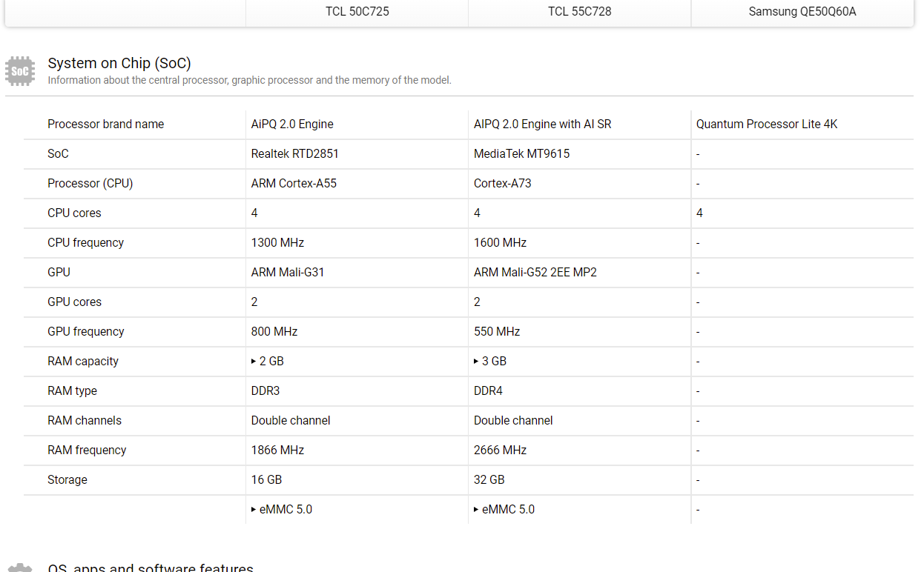This screenshot has height=572, width=924.
Task: Click the 1866 MHz RAM frequency value
Action: [277, 450]
